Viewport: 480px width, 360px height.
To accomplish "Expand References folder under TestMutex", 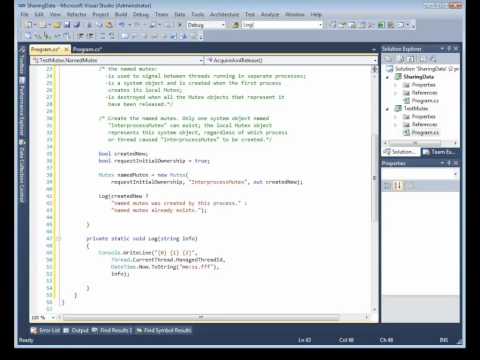I will [x=396, y=125].
